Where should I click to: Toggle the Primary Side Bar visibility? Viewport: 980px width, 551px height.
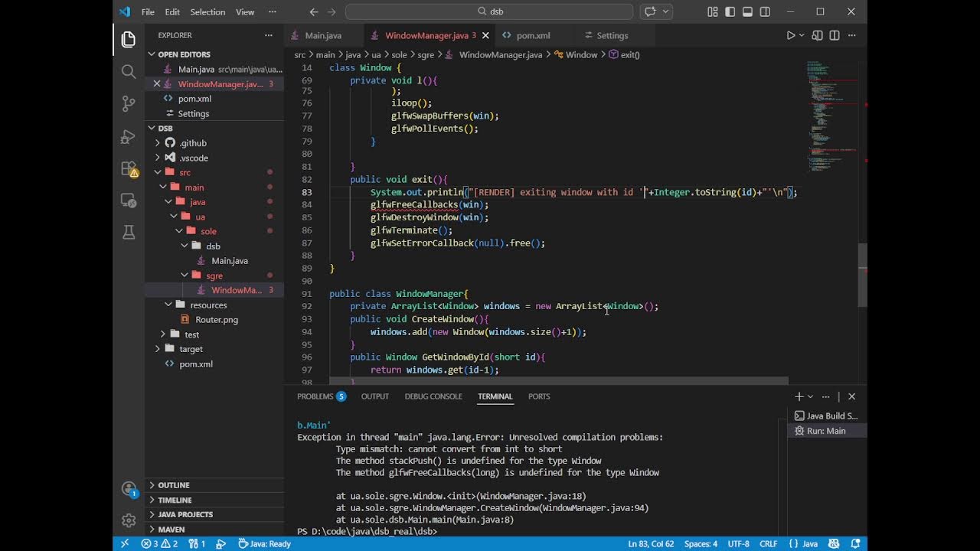(730, 11)
